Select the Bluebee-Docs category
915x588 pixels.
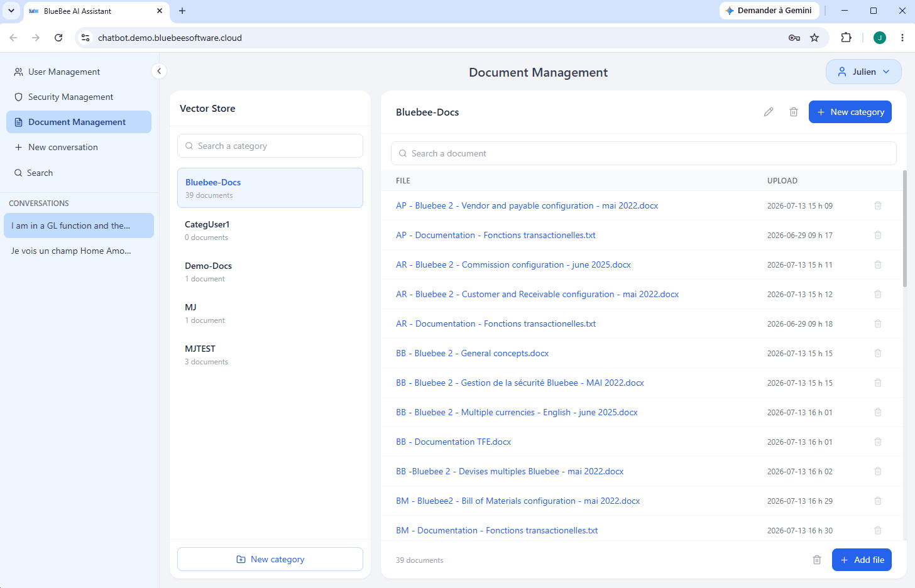[x=270, y=188]
